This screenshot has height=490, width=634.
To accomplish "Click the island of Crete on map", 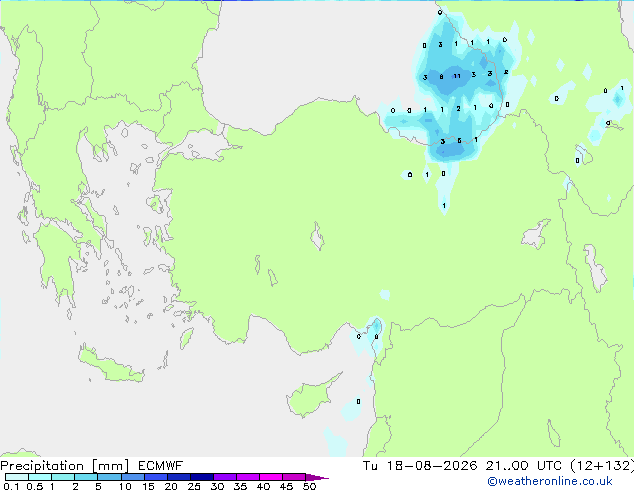I will tap(110, 366).
